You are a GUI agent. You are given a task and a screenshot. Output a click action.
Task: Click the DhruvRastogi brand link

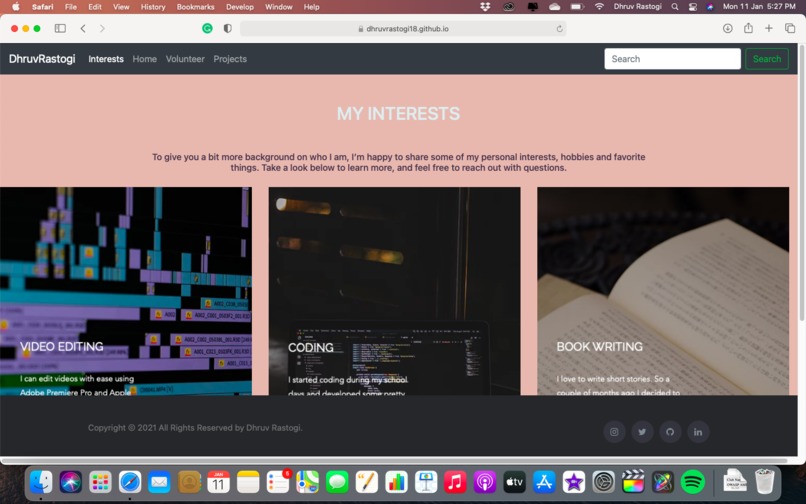tap(42, 59)
